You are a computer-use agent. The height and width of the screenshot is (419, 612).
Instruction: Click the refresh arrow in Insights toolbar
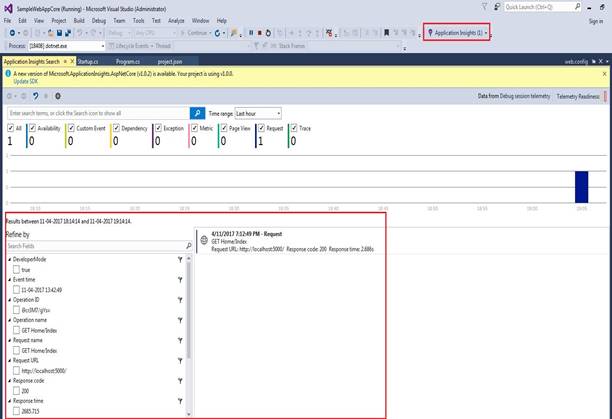coord(34,96)
